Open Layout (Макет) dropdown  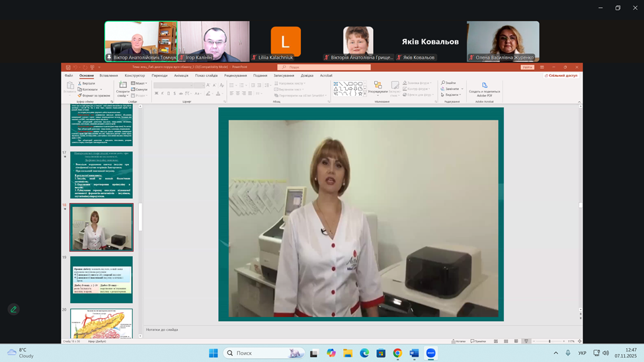click(x=139, y=83)
